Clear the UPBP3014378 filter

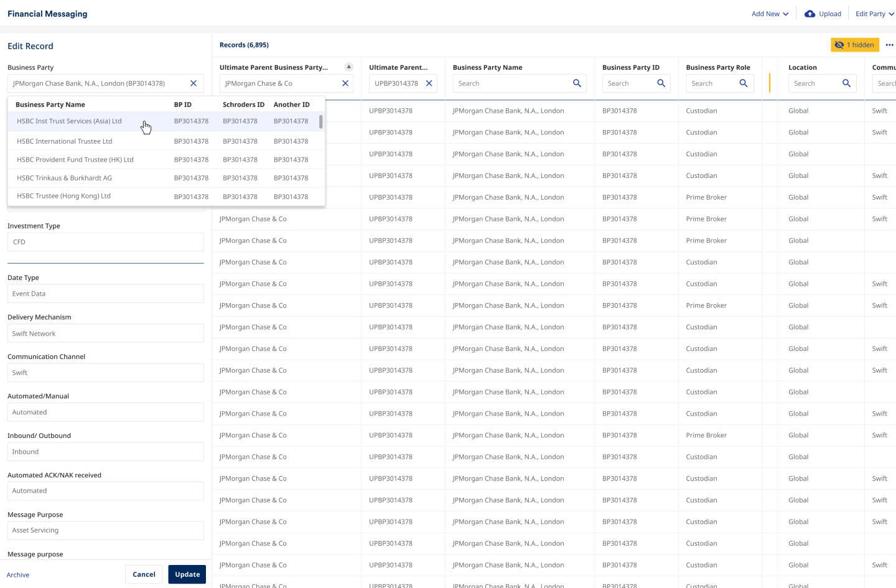(429, 83)
